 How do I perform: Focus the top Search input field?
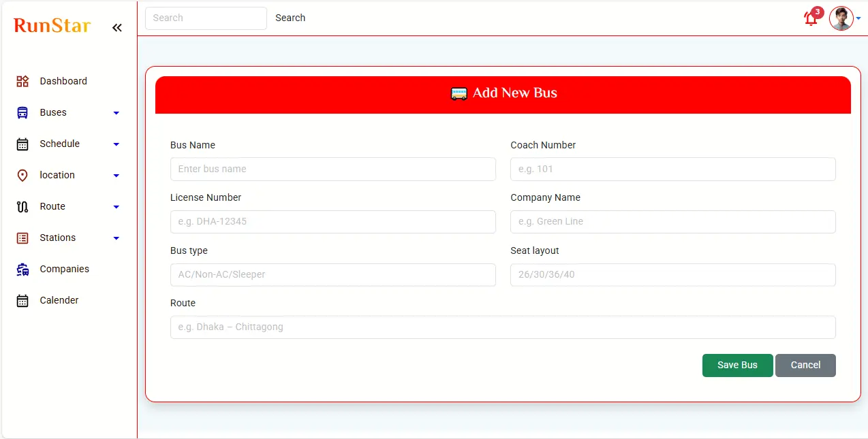(206, 18)
